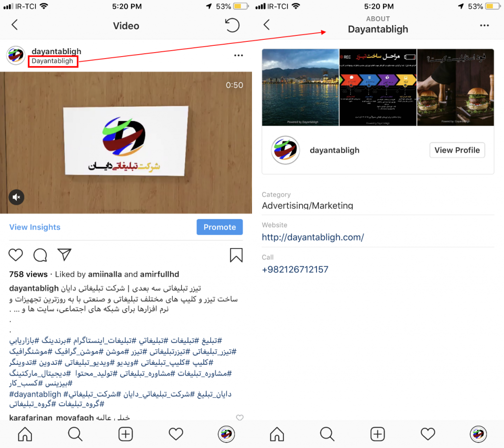Open the dayantabligh.com website link
The height and width of the screenshot is (448, 504).
point(313,237)
